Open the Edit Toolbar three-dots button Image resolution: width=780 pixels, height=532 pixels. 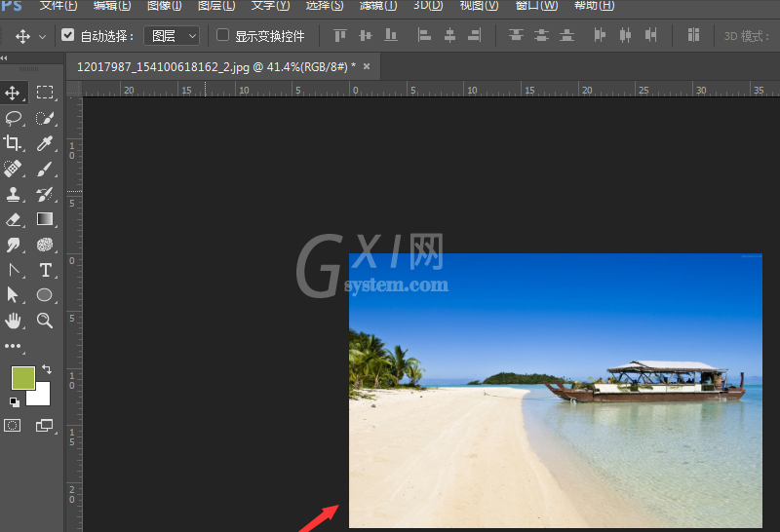tap(13, 346)
